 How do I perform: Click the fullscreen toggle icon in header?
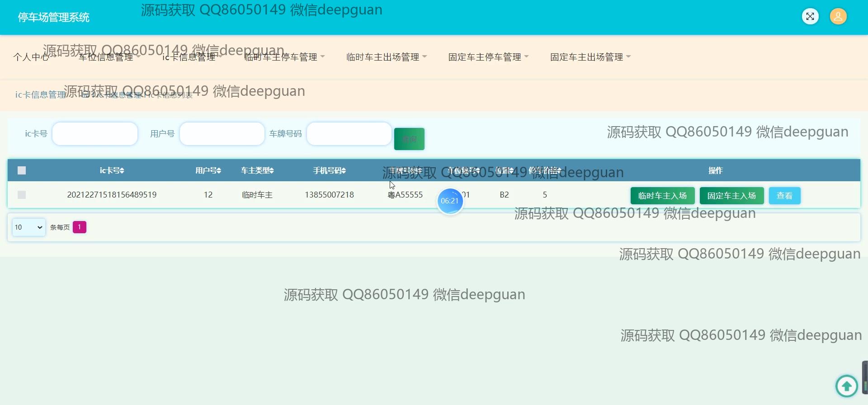coord(810,17)
